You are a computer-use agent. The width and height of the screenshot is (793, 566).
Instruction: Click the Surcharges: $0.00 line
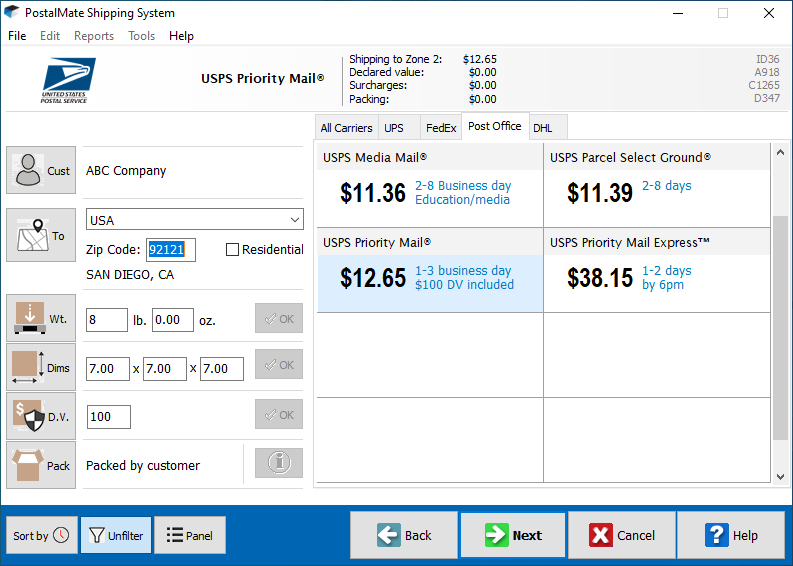(423, 85)
